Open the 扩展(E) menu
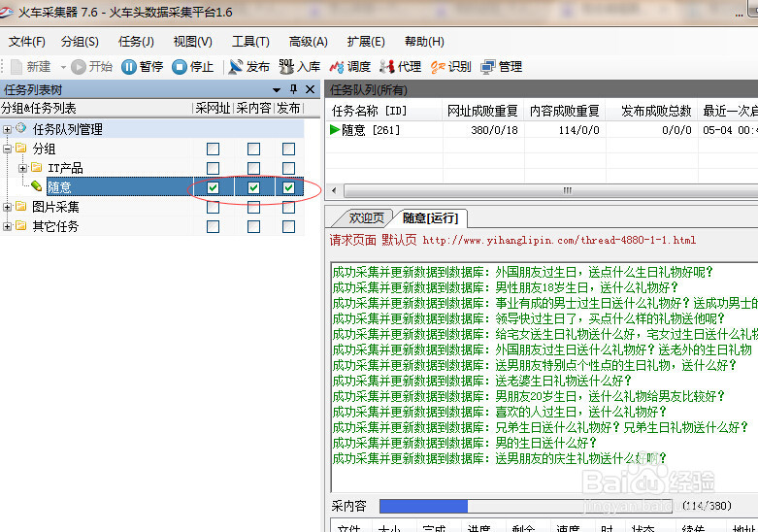The image size is (758, 532). [x=366, y=42]
